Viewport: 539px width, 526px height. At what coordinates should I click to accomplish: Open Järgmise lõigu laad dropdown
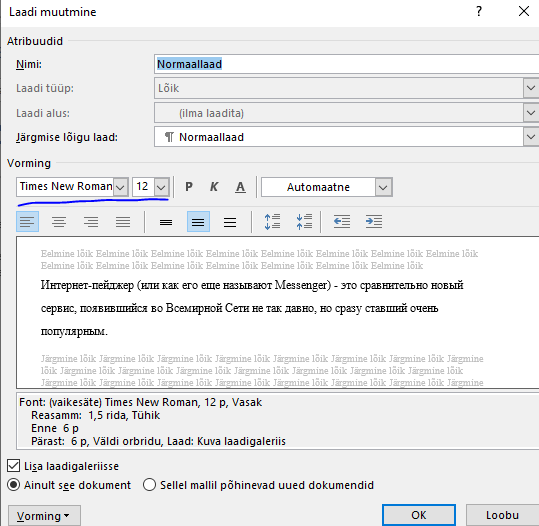click(x=531, y=137)
